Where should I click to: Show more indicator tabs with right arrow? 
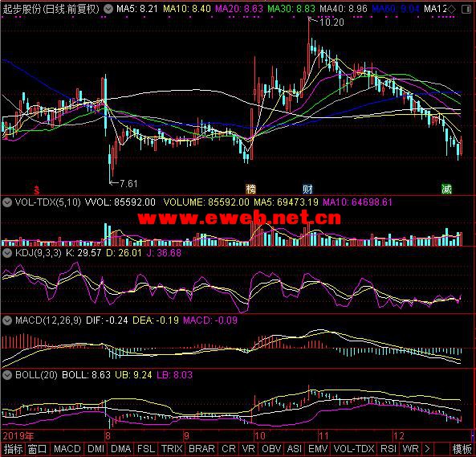click(x=427, y=449)
